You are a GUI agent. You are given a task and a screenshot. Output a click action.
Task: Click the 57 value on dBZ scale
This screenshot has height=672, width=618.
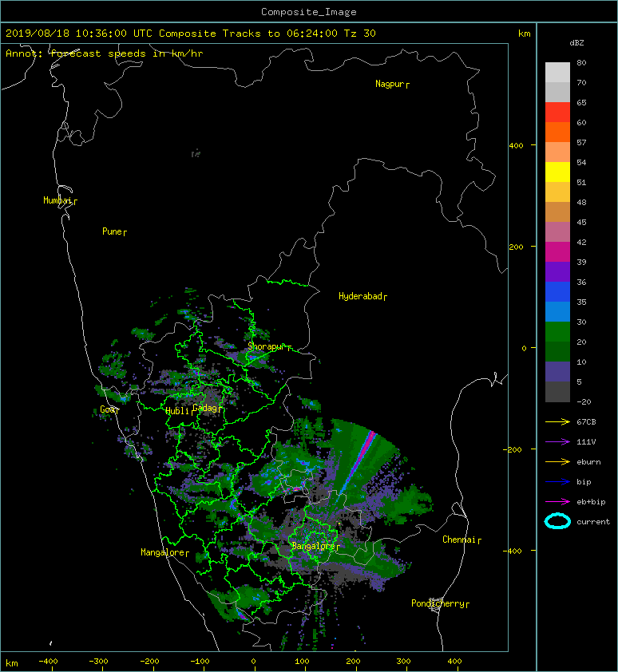581,142
